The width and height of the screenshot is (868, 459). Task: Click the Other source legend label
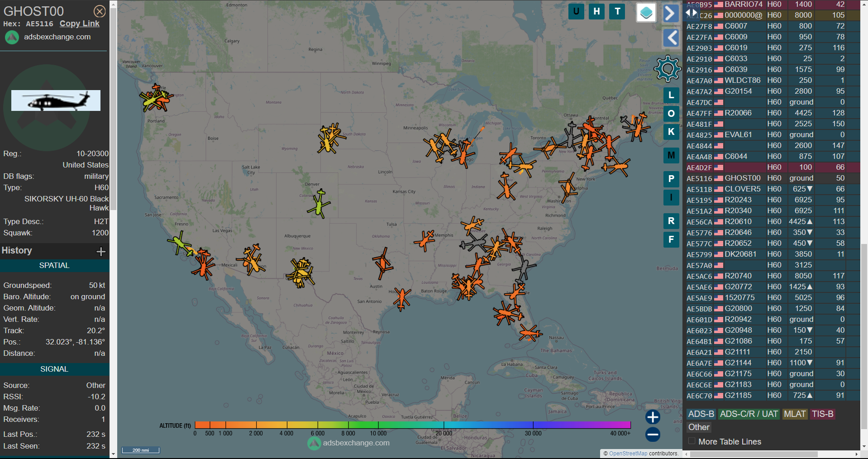[699, 427]
